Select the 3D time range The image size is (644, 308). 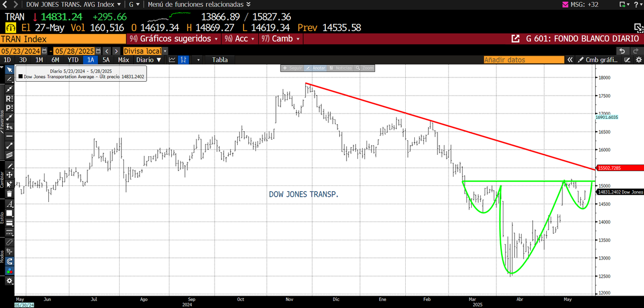(23, 60)
